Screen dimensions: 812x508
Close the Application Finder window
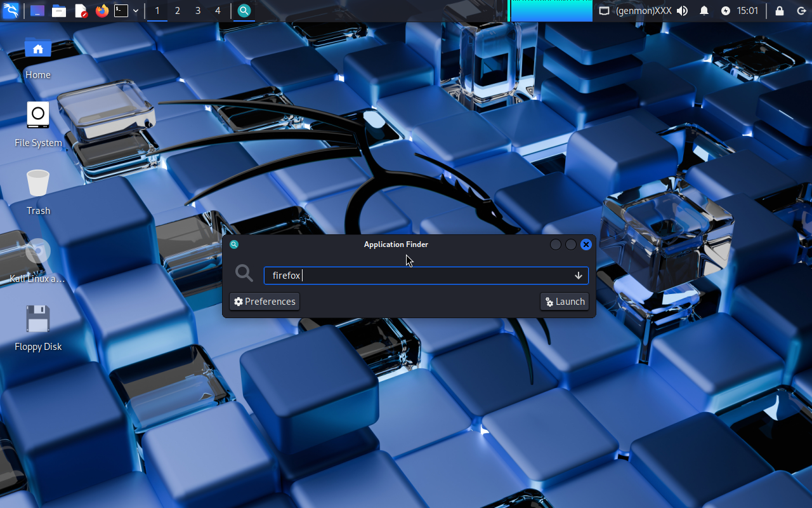click(586, 244)
